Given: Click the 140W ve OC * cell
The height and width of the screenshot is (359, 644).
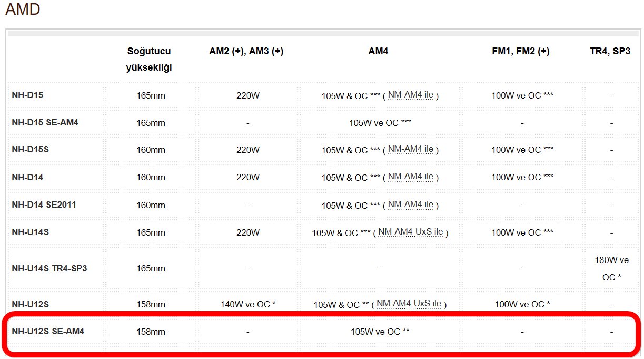Looking at the screenshot, I should [248, 305].
